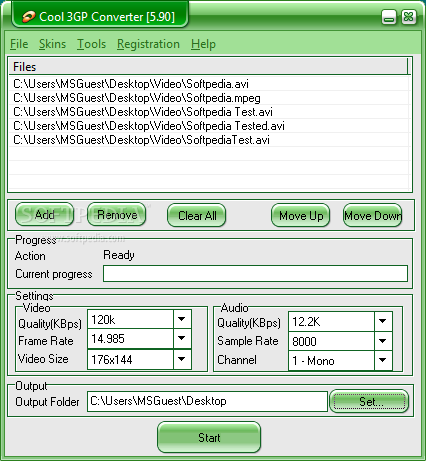Select the Softpedia.avi file row

click(x=209, y=84)
